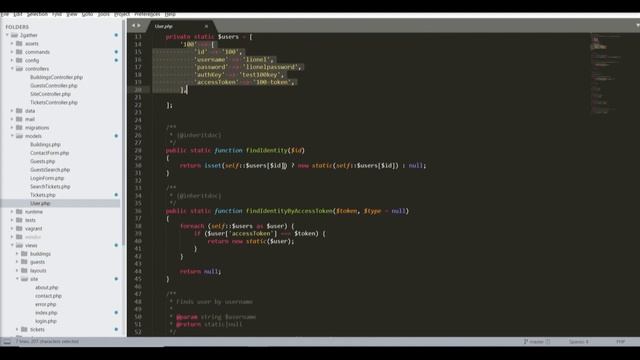Select User.php in the sidebar
640x360 pixels.
coord(40,203)
